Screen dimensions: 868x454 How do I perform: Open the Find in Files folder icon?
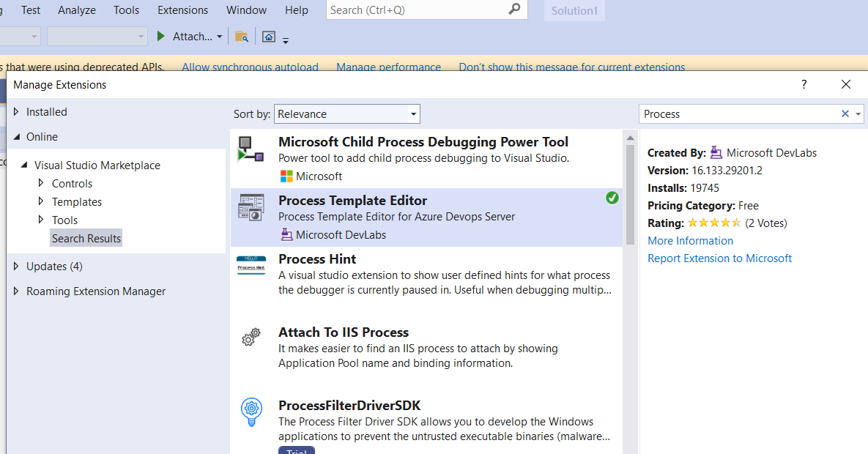242,37
